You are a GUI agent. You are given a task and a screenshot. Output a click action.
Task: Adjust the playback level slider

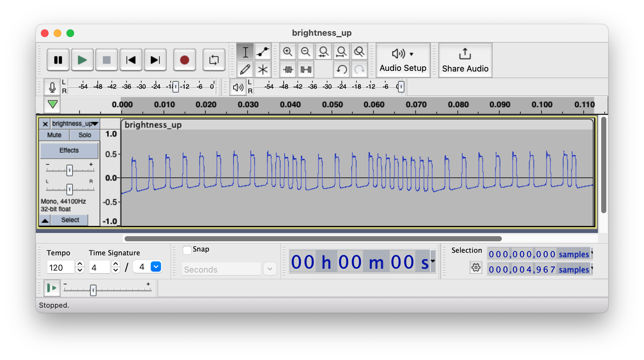coord(401,86)
